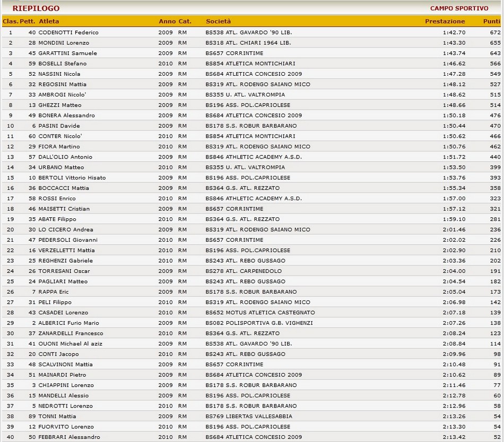The image size is (504, 442).
Task: Select athlete MAISETTI Cristian
Action: tap(64, 209)
